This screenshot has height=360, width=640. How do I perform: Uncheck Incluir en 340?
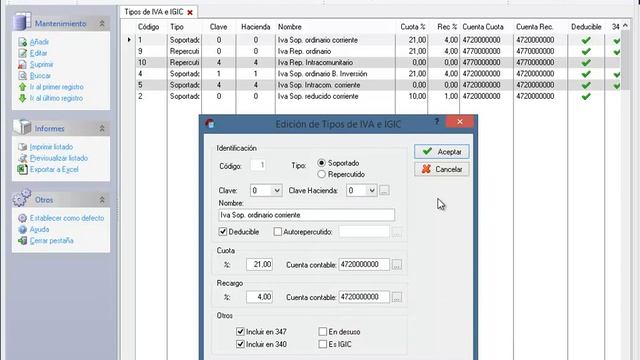240,344
